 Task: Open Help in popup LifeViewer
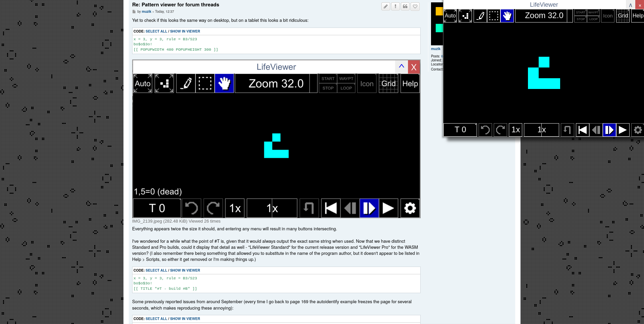click(638, 16)
